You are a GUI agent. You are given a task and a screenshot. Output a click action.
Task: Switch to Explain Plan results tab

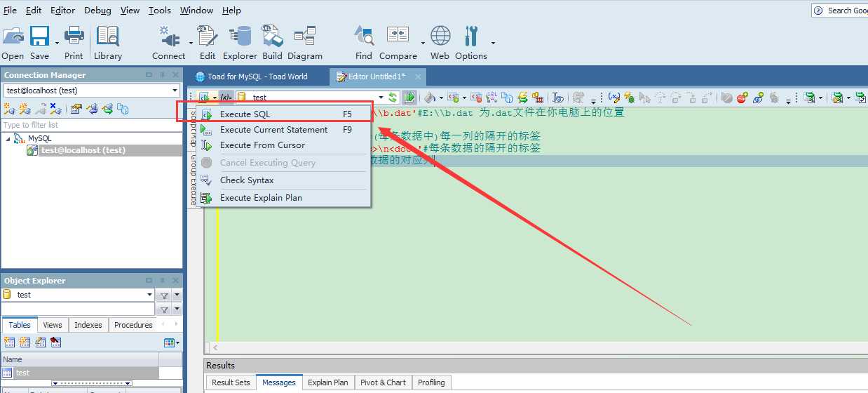(x=327, y=382)
